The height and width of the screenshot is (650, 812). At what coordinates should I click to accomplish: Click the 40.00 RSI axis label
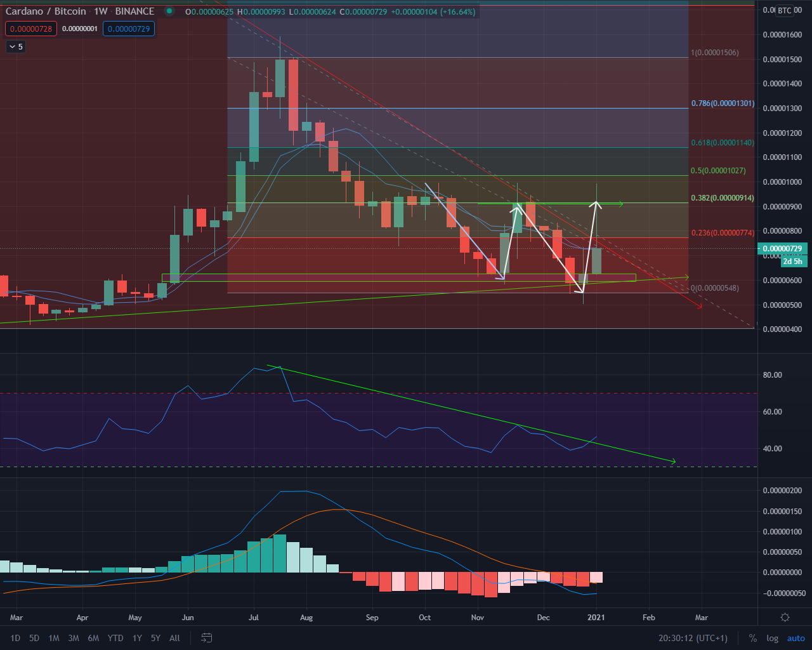click(x=772, y=449)
